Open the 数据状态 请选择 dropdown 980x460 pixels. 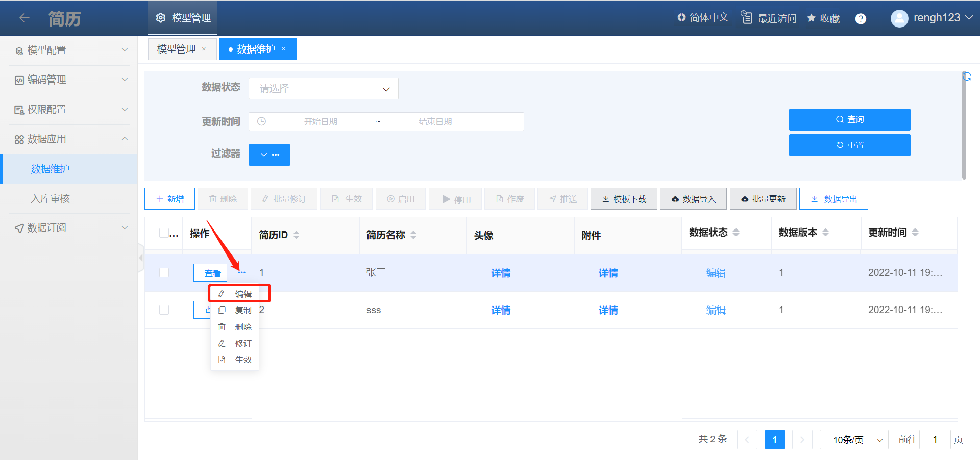pyautogui.click(x=323, y=89)
